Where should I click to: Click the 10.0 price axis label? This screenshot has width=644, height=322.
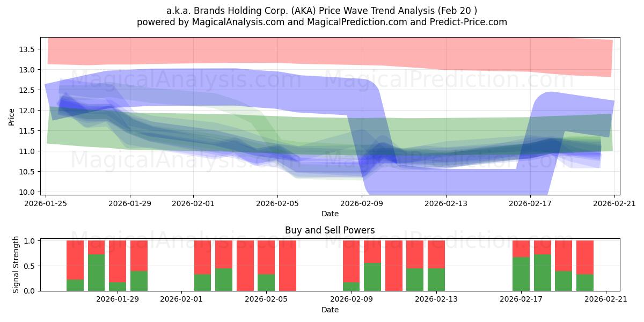click(27, 192)
